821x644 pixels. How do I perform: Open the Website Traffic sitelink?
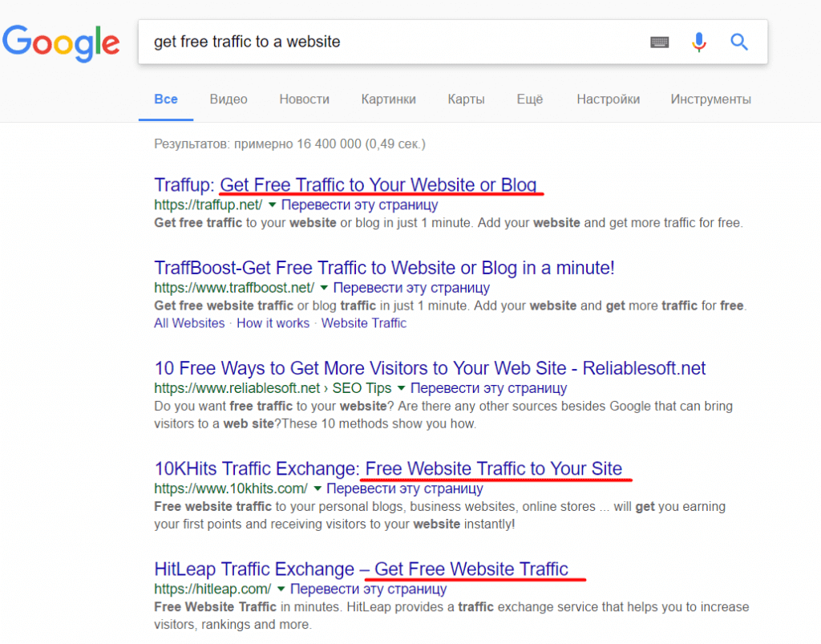tap(364, 323)
